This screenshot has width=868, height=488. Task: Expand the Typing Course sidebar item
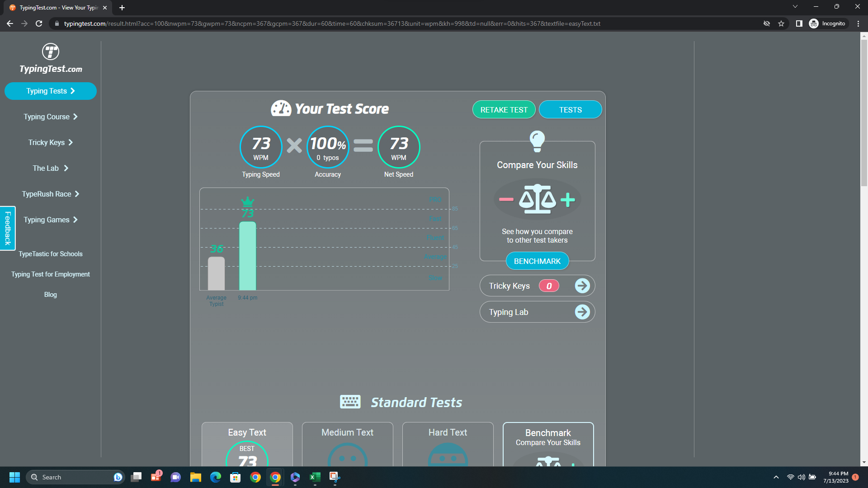51,117
